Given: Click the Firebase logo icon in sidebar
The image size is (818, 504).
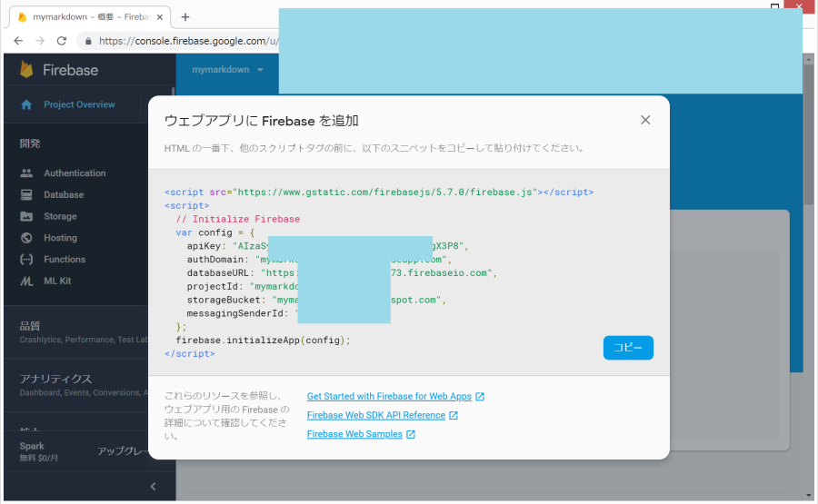Looking at the screenshot, I should click(x=27, y=70).
